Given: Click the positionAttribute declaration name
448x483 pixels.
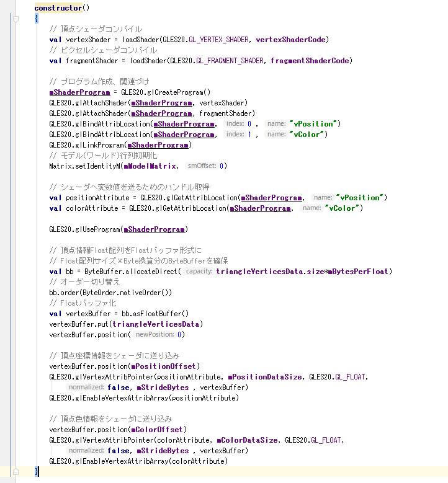Looking at the screenshot, I should click(97, 198).
